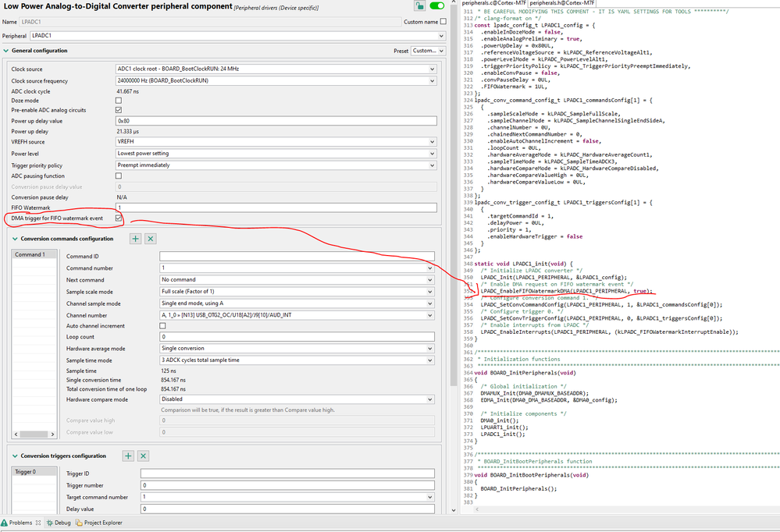Click the Trigger ID input field
Screen dimensions: 780x532
tap(287, 473)
